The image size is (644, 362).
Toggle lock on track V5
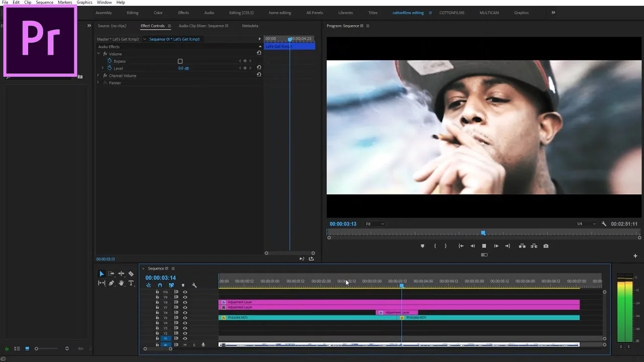157,318
